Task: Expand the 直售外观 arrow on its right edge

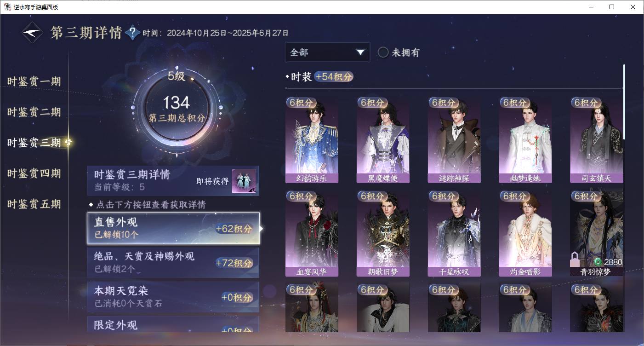Action: coord(262,228)
